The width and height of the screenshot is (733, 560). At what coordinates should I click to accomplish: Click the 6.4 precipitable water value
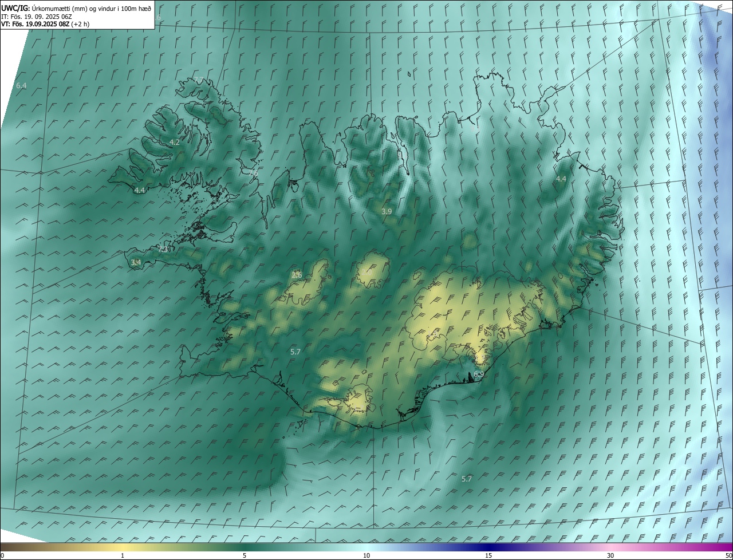click(x=21, y=85)
